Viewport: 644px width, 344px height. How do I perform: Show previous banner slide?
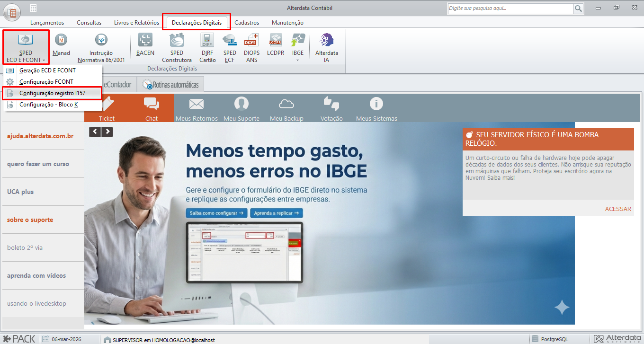click(95, 132)
